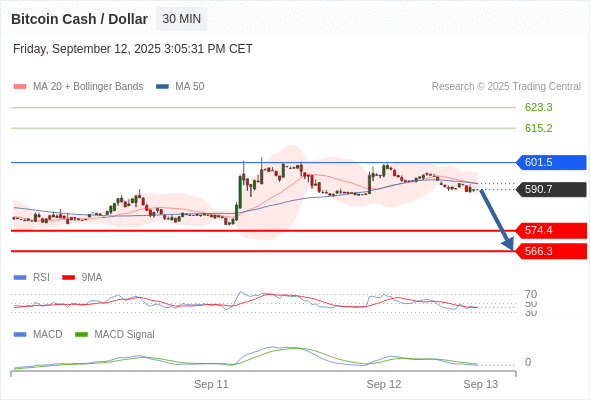Click the 623.3 green resistance label
590x400 pixels.
pyautogui.click(x=538, y=107)
